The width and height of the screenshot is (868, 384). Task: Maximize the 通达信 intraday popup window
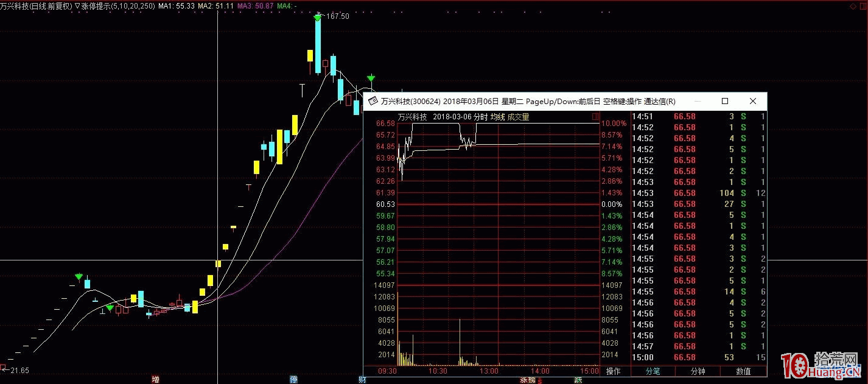tap(725, 101)
